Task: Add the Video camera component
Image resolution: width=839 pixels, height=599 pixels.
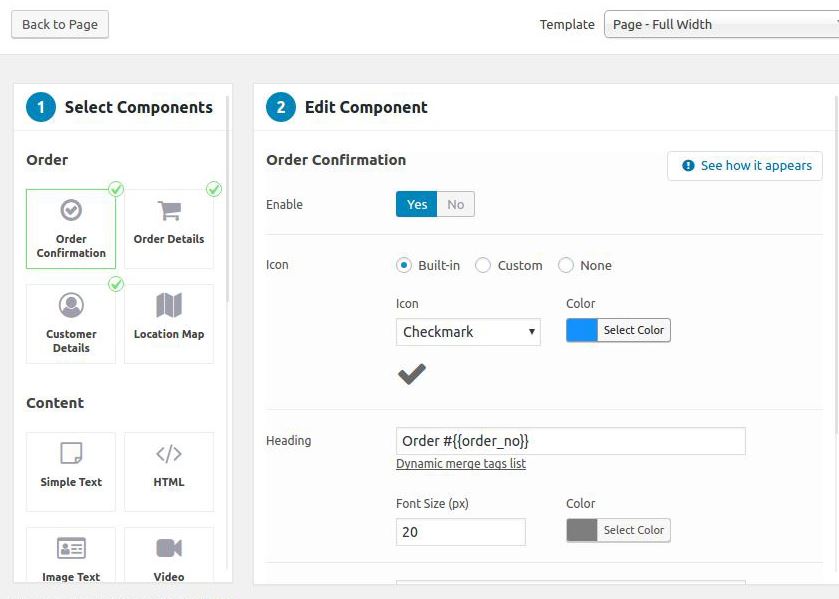Action: click(x=169, y=555)
